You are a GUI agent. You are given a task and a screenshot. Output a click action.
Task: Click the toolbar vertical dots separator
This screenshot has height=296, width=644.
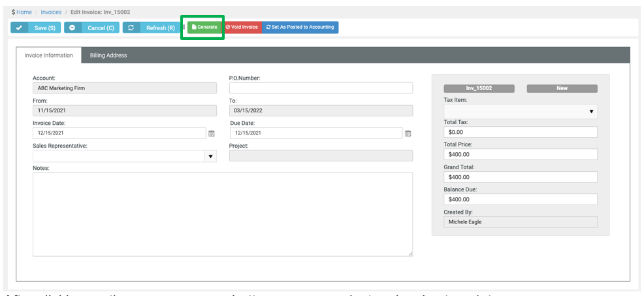[x=184, y=27]
